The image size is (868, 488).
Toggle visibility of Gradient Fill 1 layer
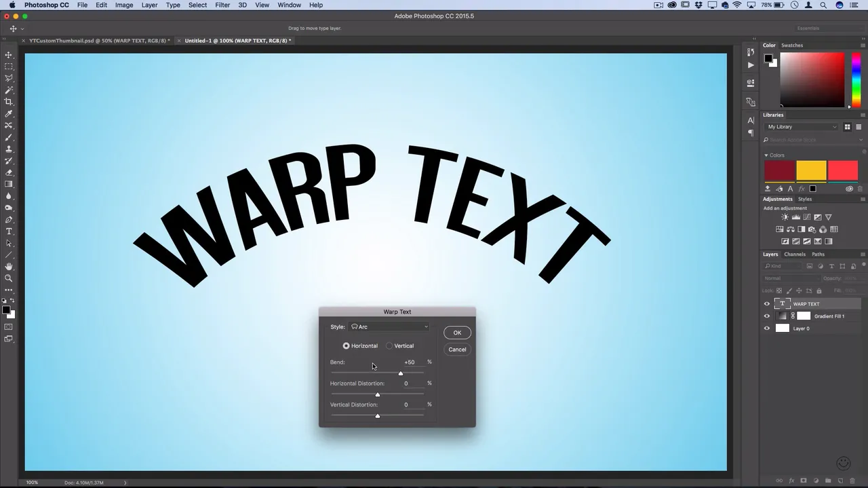[767, 316]
